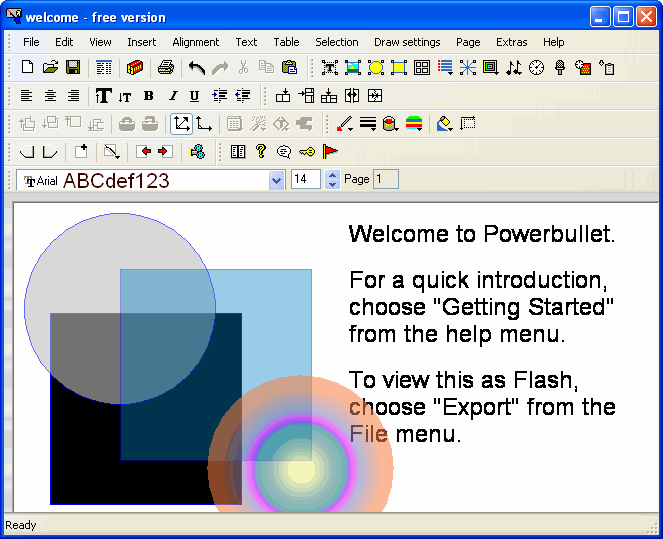Decrease text size with the small T icon
Viewport: 663px width, 539px height.
[x=125, y=97]
